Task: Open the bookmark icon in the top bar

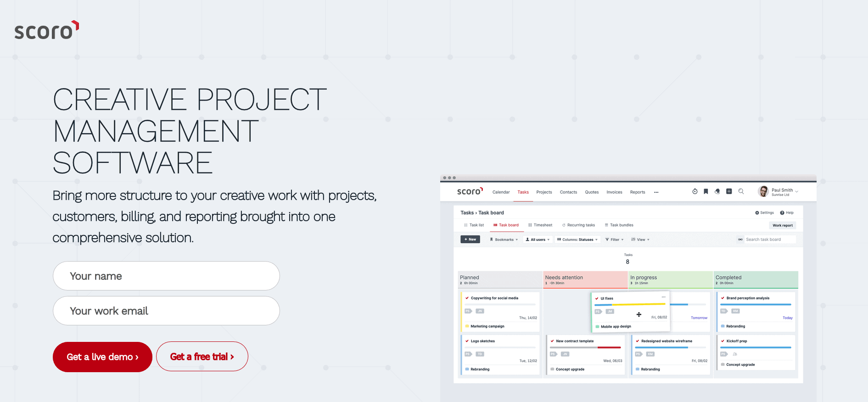Action: (706, 191)
